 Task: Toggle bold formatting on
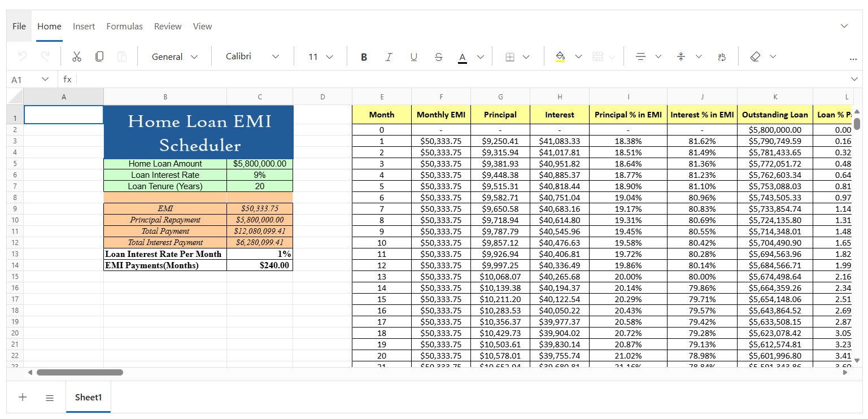point(364,56)
